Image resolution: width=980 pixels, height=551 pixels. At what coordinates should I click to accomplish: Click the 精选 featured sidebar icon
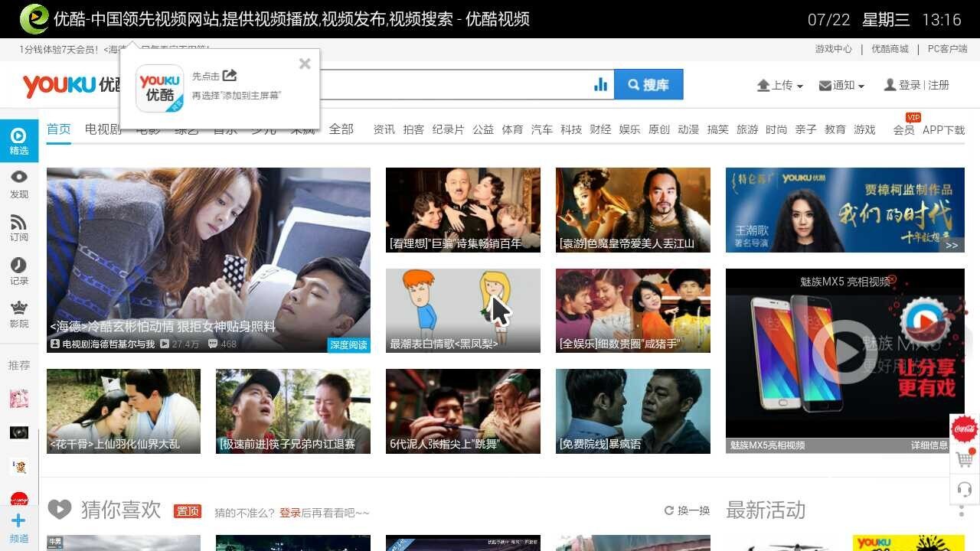tap(19, 140)
